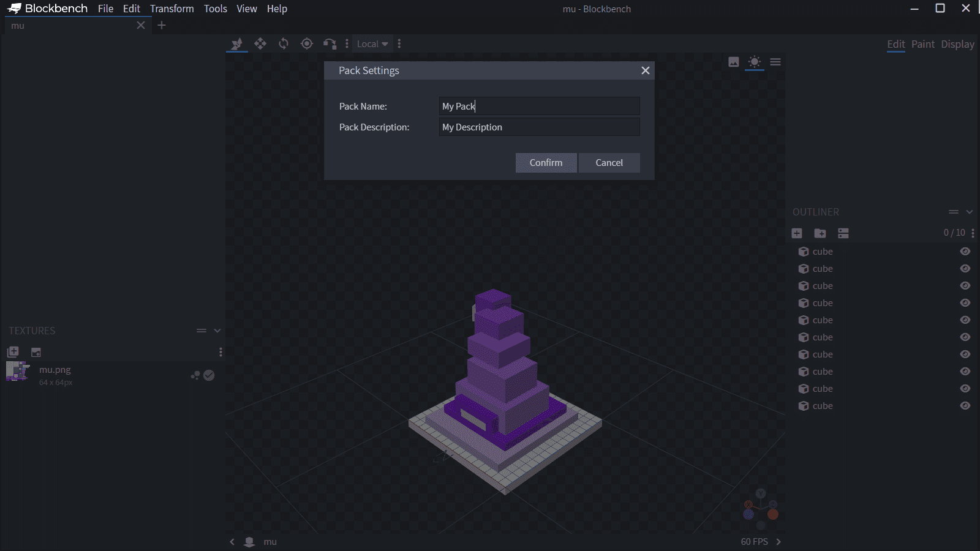Screen dimensions: 980x551
Task: Toggle viewport shading sun icon
Action: click(x=755, y=62)
